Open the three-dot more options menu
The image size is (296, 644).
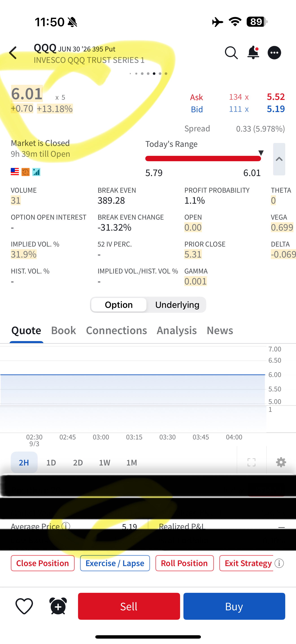click(274, 53)
